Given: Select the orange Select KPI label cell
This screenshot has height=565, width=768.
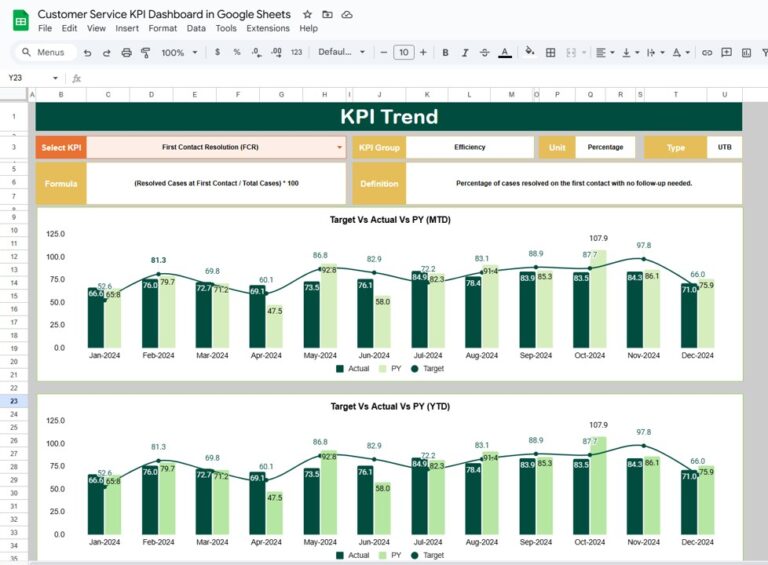Looking at the screenshot, I should coord(61,147).
